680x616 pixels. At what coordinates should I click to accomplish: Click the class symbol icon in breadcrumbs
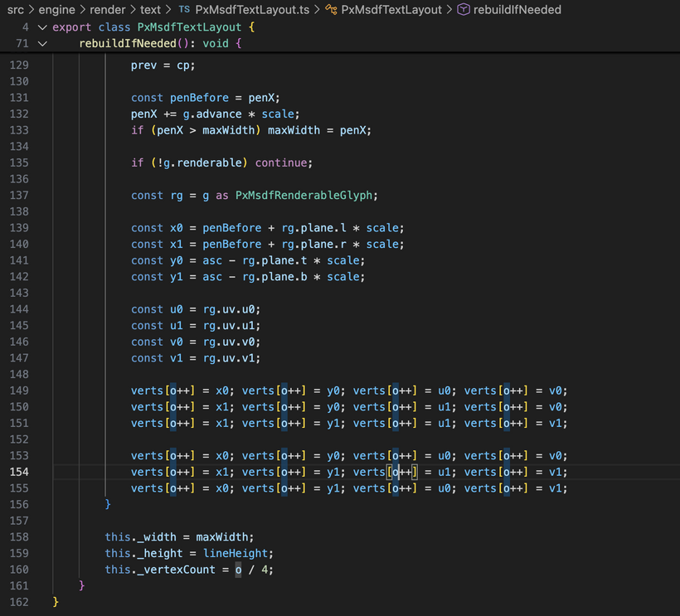pos(331,10)
